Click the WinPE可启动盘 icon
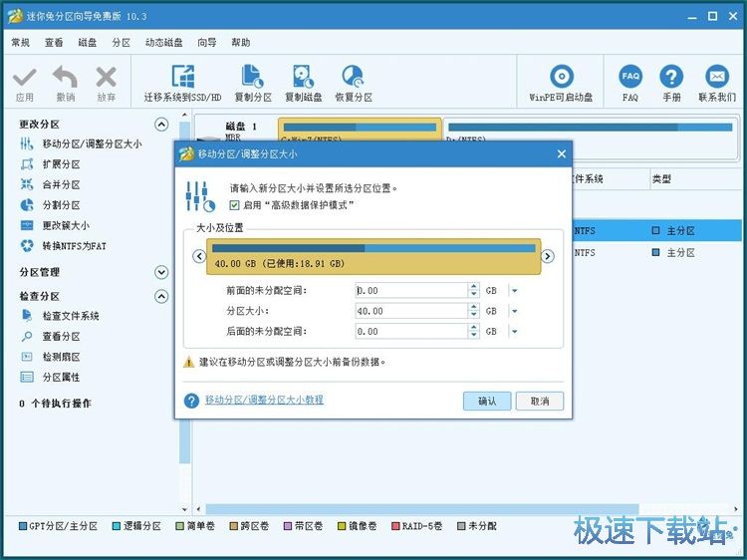The image size is (747, 560). (x=561, y=78)
